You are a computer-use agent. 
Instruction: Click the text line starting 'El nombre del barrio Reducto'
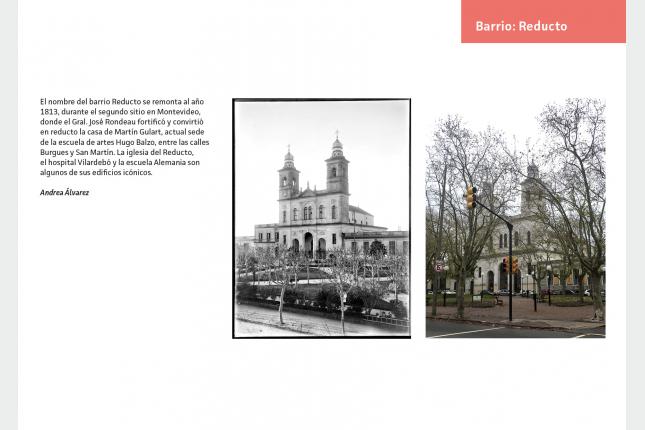(122, 102)
